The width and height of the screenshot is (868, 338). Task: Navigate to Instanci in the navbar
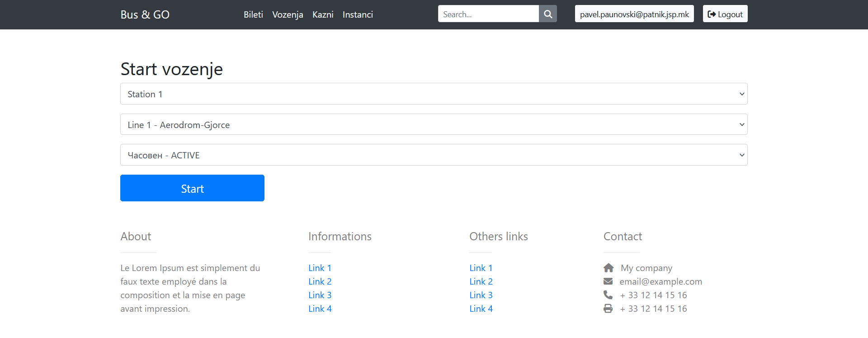358,14
